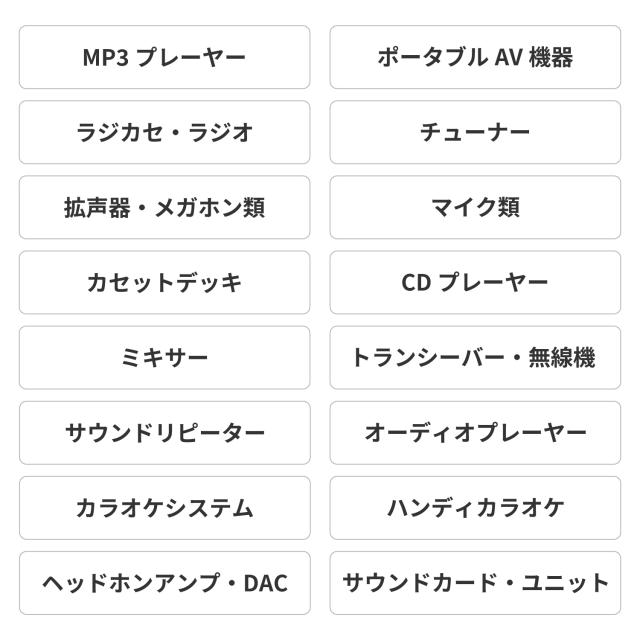This screenshot has width=640, height=640.
Task: Select the オーディオプレーヤー button
Action: (475, 432)
